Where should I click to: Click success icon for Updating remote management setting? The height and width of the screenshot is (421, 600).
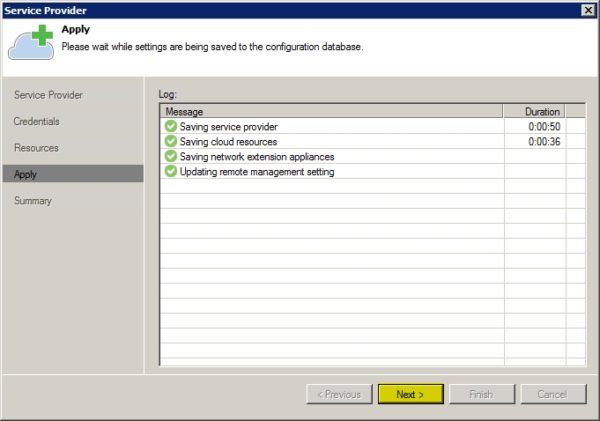coord(171,171)
